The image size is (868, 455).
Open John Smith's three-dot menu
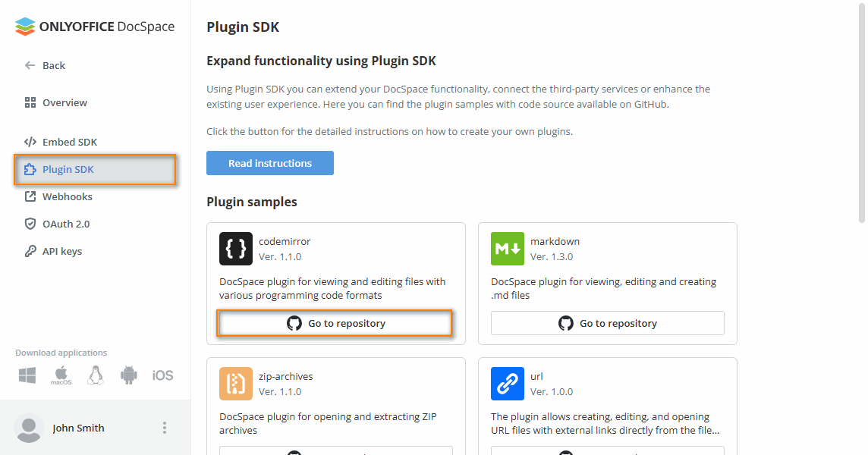pos(165,428)
